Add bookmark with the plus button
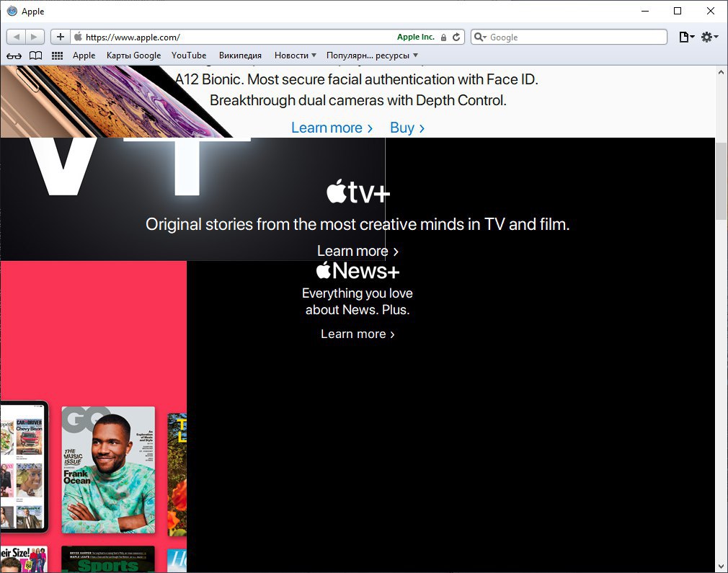 (61, 37)
